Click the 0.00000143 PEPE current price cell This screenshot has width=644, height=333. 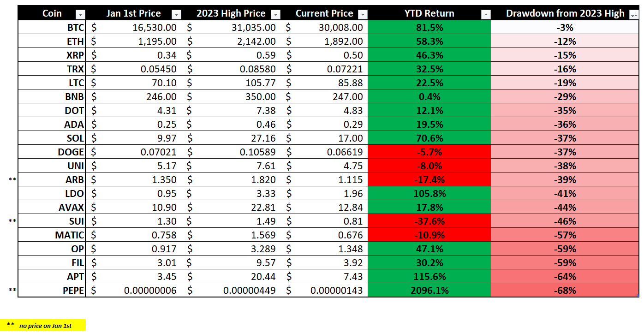(324, 291)
